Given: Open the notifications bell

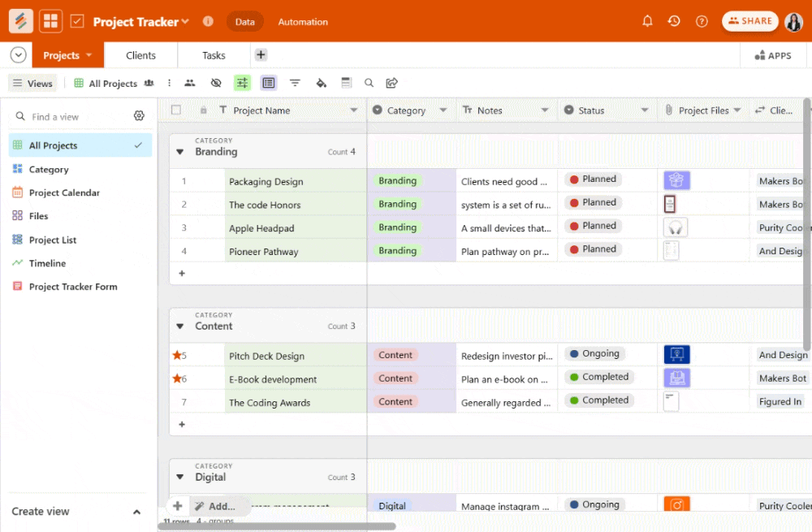Looking at the screenshot, I should click(647, 21).
